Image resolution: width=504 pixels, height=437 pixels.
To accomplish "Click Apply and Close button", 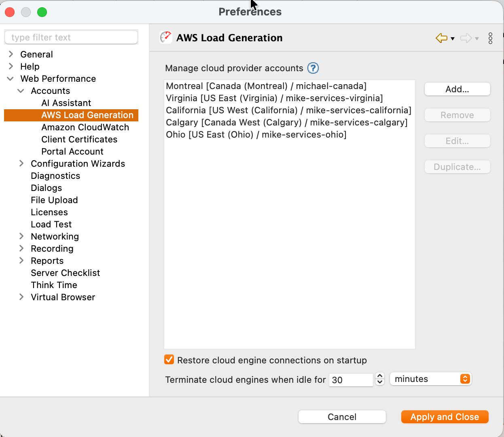I will pos(445,417).
